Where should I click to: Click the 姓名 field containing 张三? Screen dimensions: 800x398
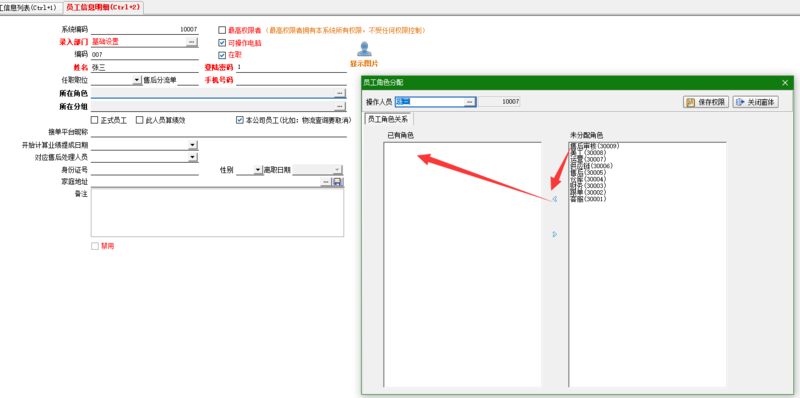(x=144, y=67)
